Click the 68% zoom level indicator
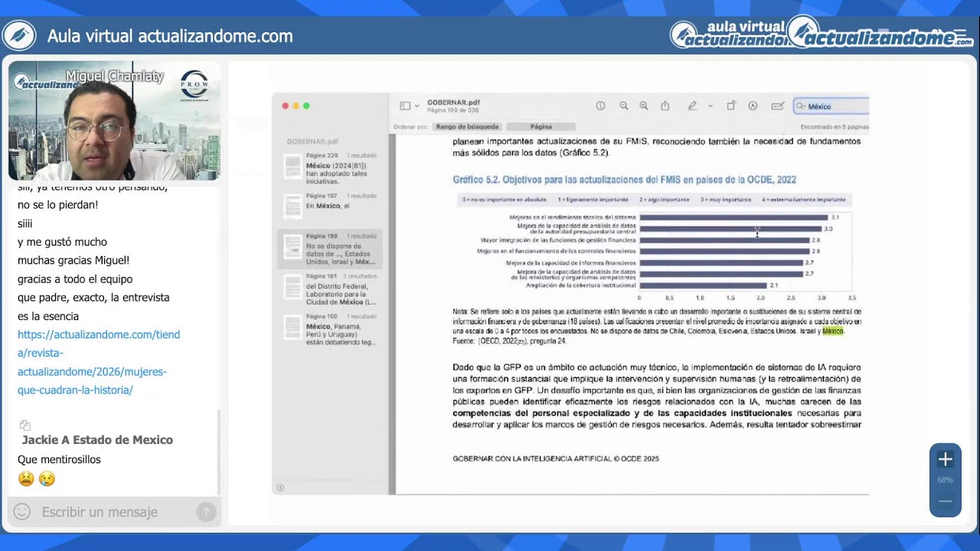980x551 pixels. (946, 481)
